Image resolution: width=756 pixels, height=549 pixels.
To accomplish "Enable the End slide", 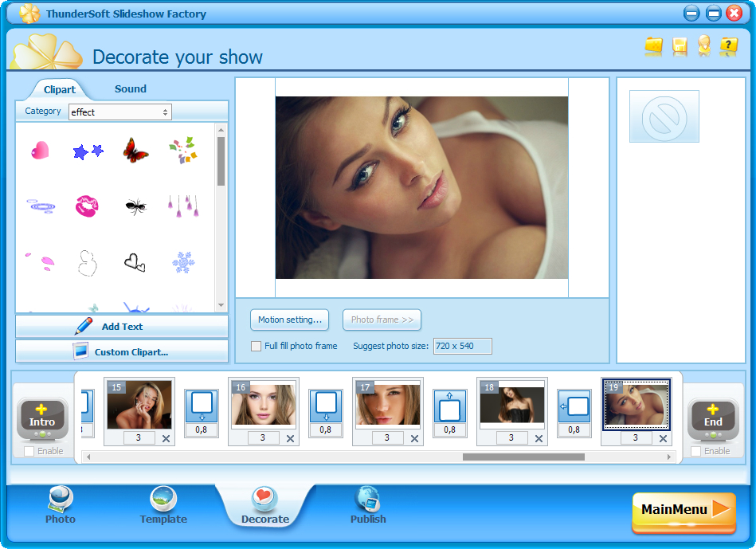I will point(698,451).
